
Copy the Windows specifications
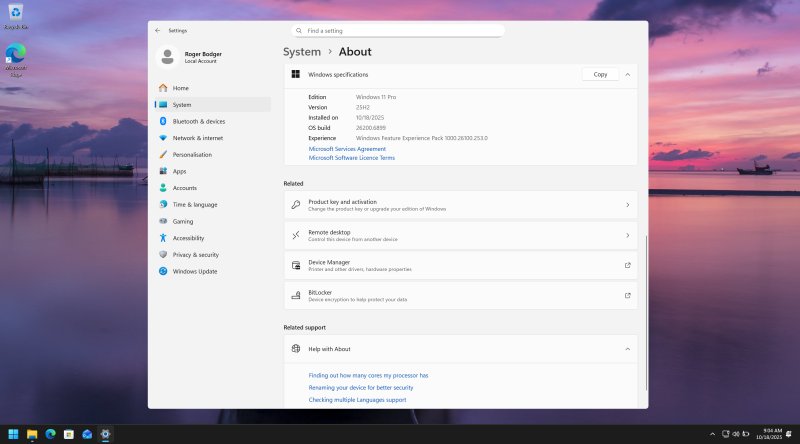click(600, 74)
